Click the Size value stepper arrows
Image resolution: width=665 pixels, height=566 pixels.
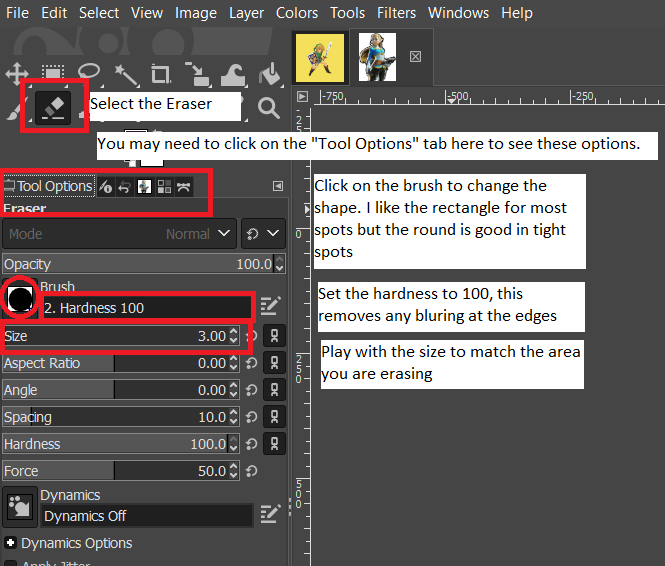tap(234, 336)
